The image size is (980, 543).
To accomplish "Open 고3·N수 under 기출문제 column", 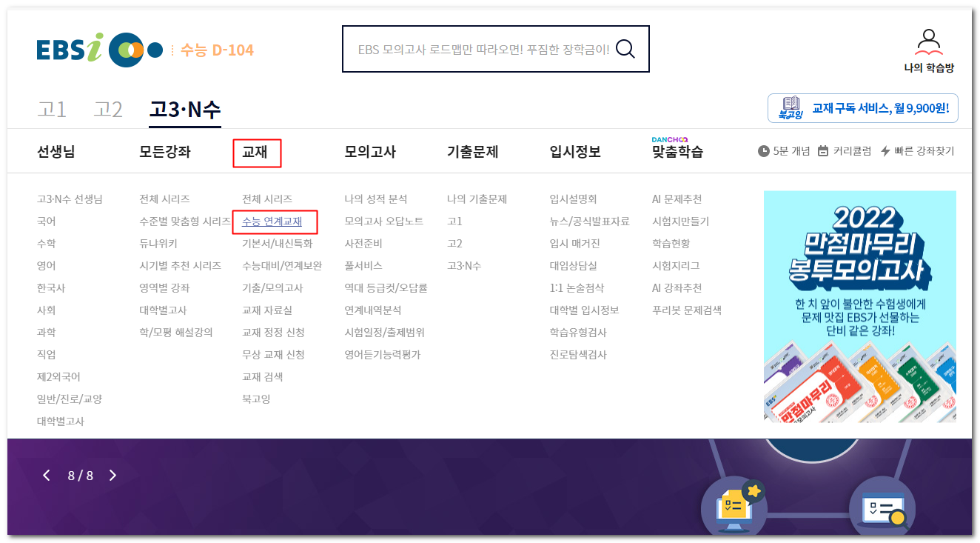I will 464,266.
